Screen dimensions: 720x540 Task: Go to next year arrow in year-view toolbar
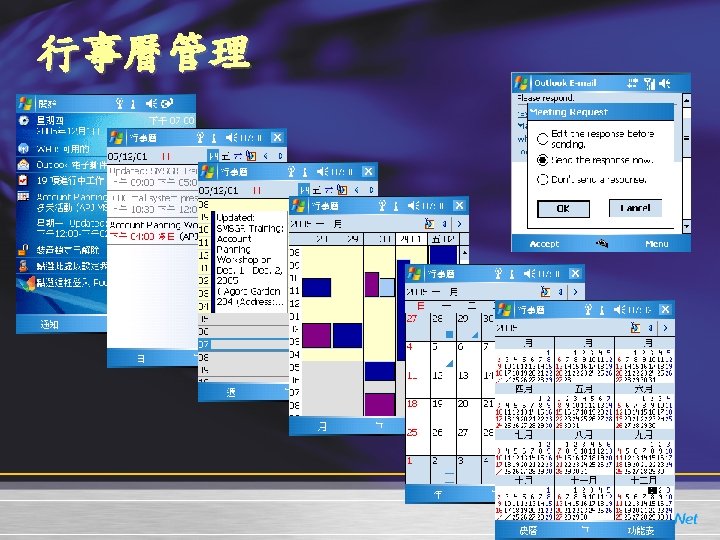pos(665,328)
